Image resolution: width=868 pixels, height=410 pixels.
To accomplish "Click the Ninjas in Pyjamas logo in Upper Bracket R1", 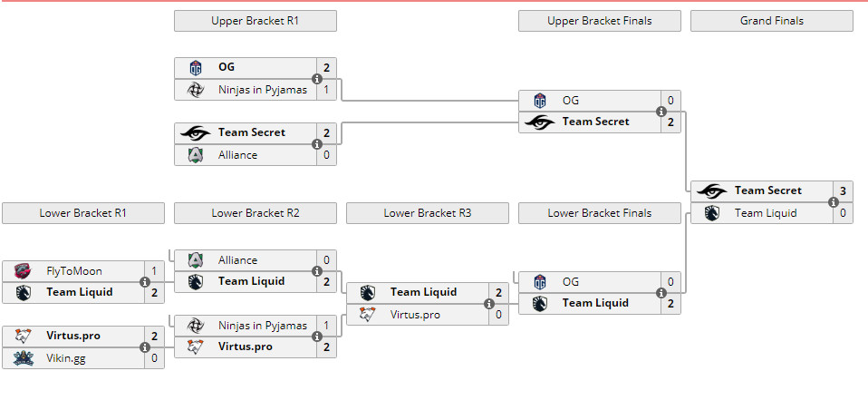I will [x=196, y=90].
